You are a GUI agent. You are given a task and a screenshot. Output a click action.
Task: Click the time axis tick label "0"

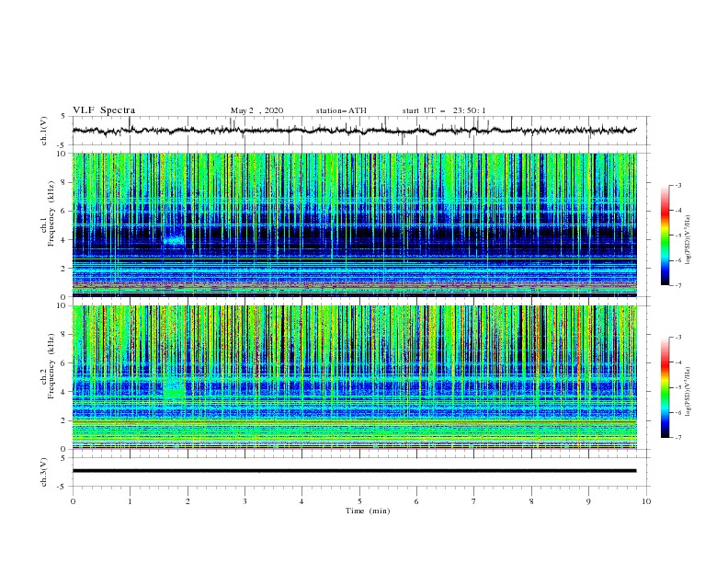(73, 501)
